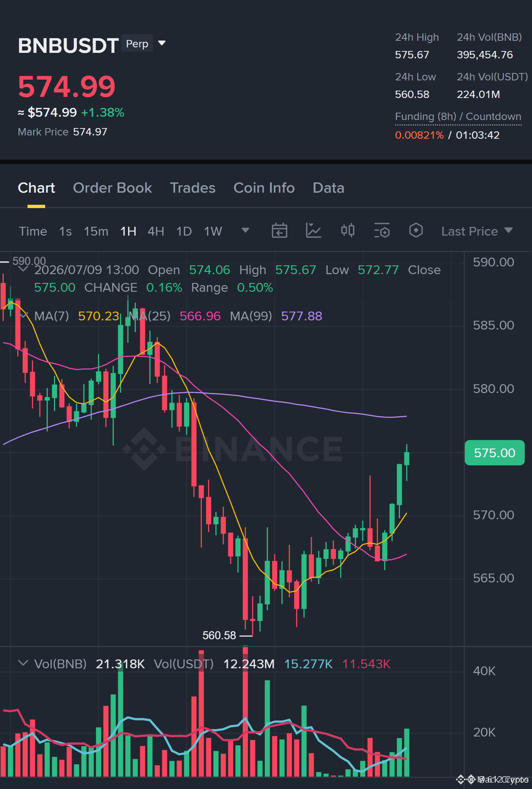Select the Time line chart interval
This screenshot has height=789, width=532.
(x=33, y=231)
